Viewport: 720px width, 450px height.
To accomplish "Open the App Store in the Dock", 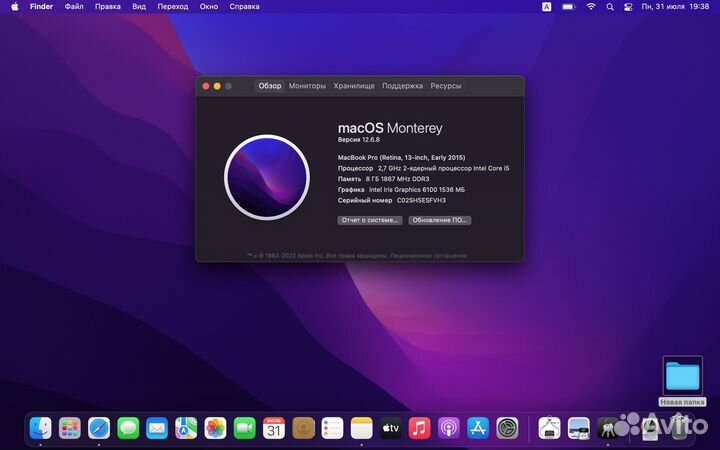I will [478, 428].
